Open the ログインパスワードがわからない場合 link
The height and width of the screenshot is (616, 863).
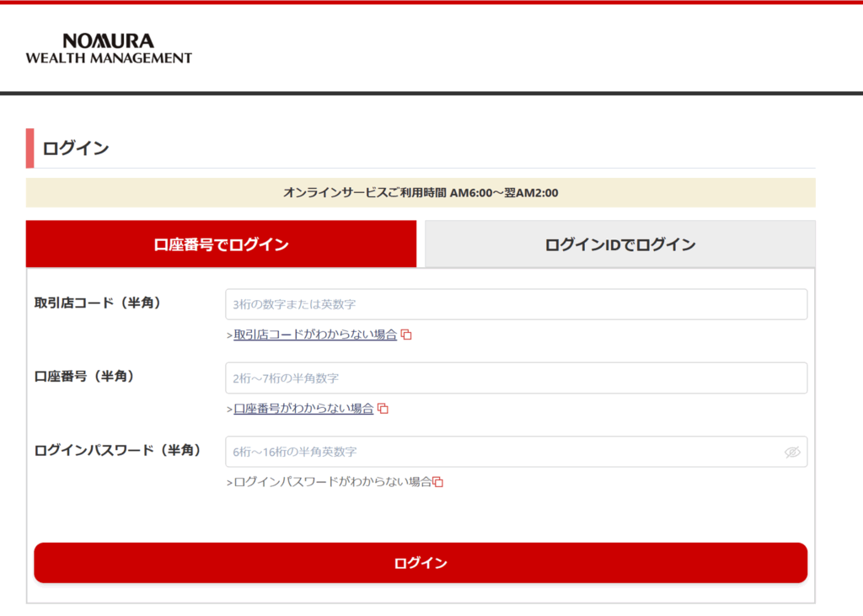tap(332, 482)
